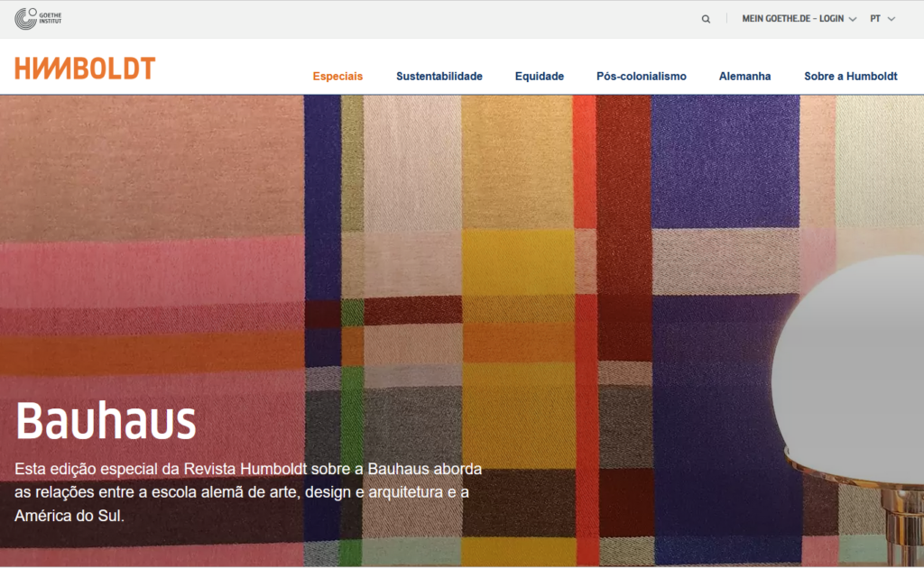Screen dimensions: 924x568
Task: Open the search magnifier icon
Action: pos(706,19)
